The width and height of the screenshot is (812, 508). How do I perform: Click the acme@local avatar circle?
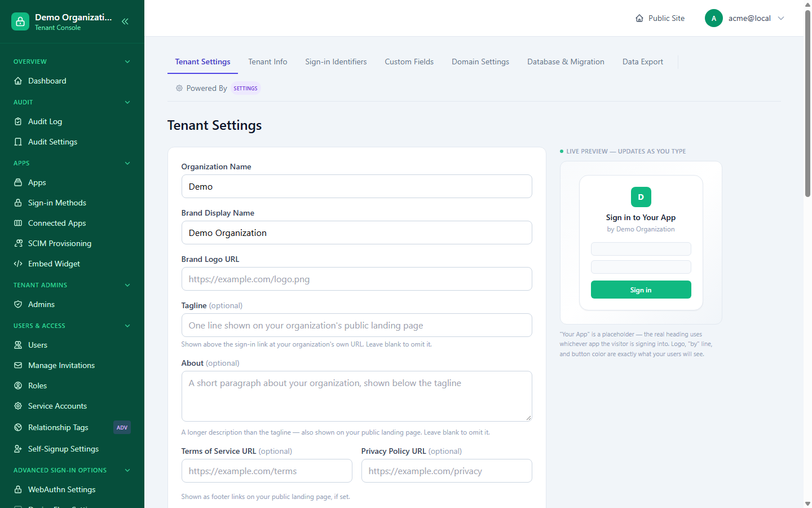click(714, 18)
